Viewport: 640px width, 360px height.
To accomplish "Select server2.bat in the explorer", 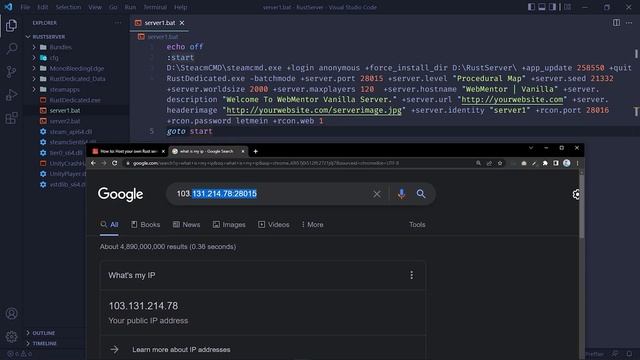I will click(x=64, y=121).
